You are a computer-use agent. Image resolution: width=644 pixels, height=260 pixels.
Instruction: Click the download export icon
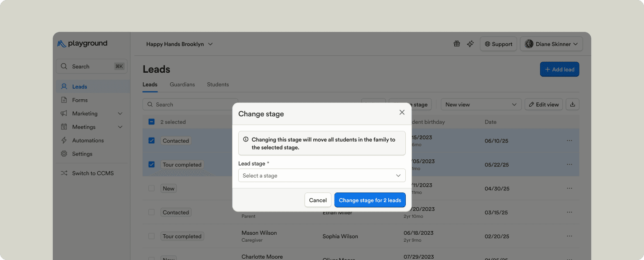click(572, 105)
